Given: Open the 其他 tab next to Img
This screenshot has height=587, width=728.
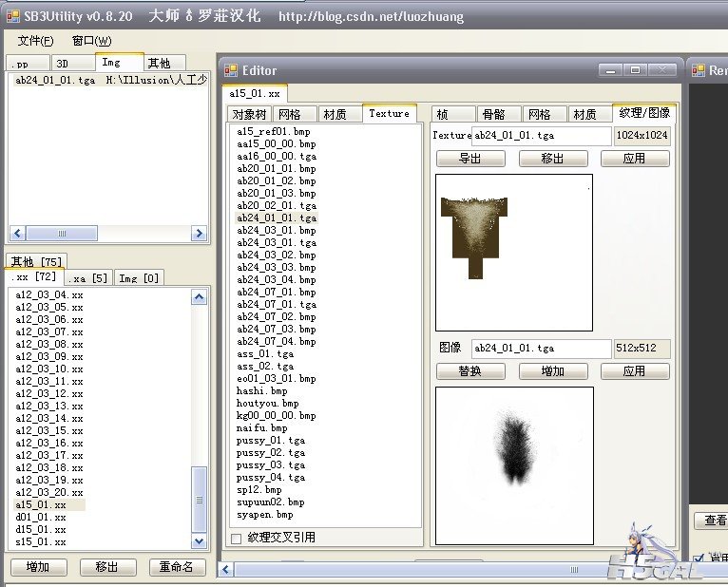Looking at the screenshot, I should click(164, 63).
